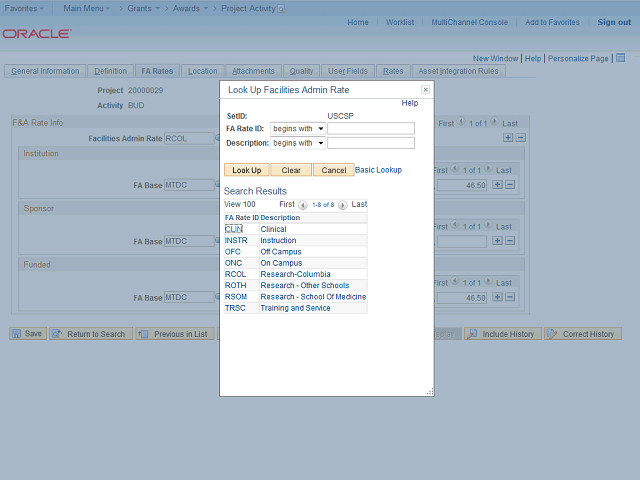
Task: Switch to Quality tab
Action: (301, 71)
